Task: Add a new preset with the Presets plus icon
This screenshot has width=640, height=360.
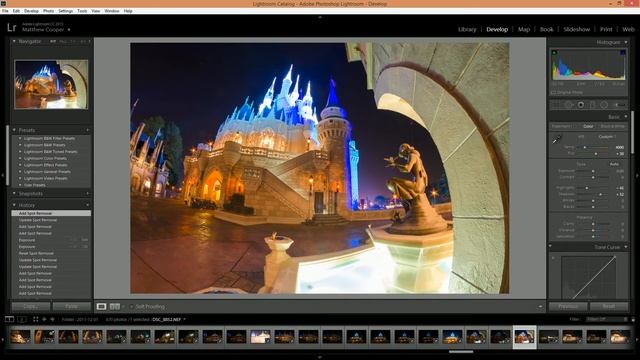Action: (87, 130)
